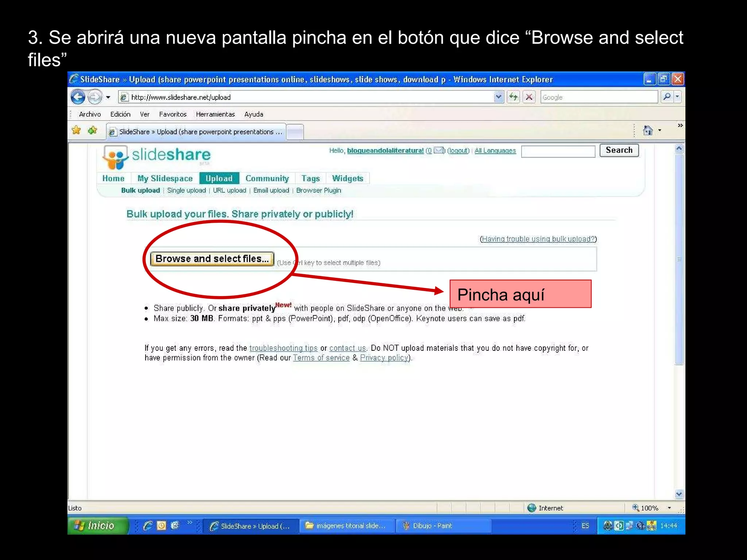Screen dimensions: 747x560
Task: Open the recent pages dropdown beside Forward
Action: pyautogui.click(x=108, y=97)
